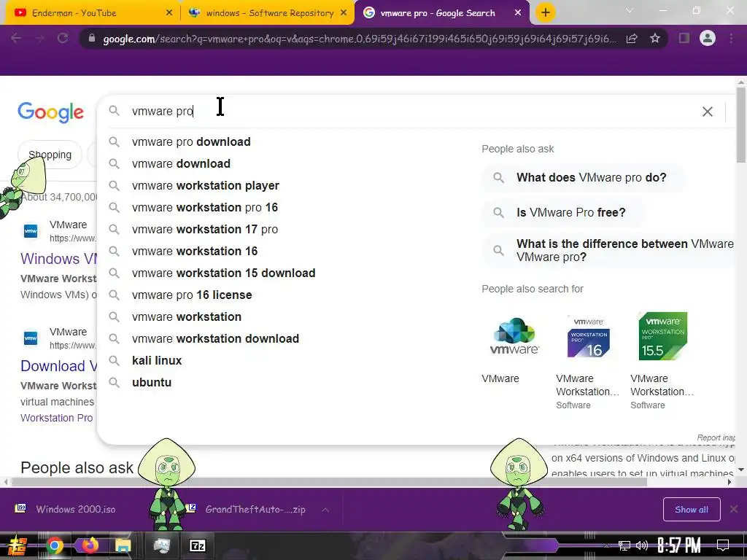The image size is (747, 560).
Task: Click Report inappropriate predictions link
Action: 716,437
